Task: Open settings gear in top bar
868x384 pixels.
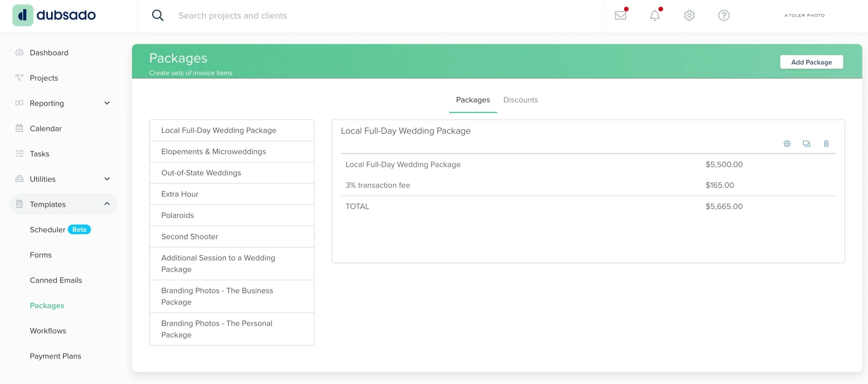Action: pos(689,15)
